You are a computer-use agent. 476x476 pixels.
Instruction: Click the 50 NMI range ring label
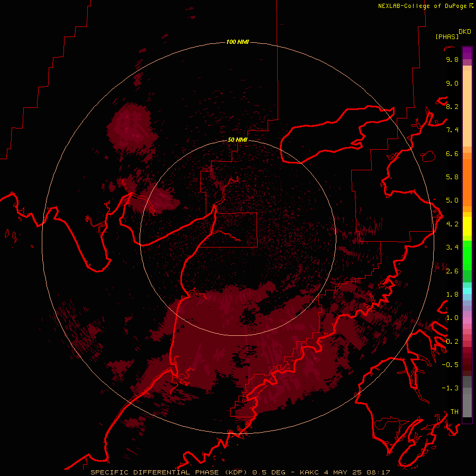[x=237, y=140]
